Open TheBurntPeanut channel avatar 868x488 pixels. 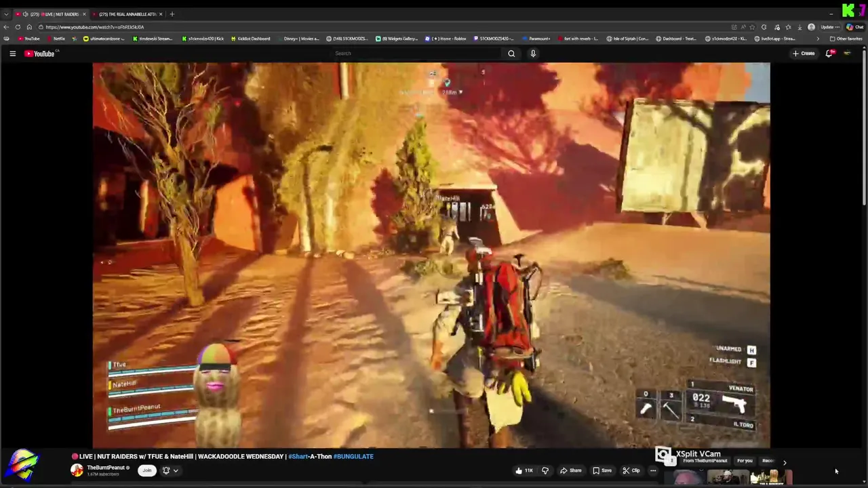coord(77,470)
